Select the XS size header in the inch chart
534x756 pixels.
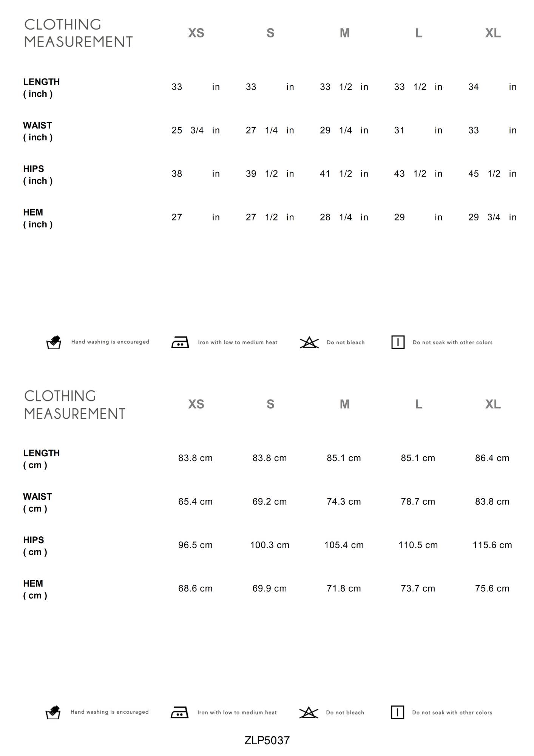(x=196, y=33)
